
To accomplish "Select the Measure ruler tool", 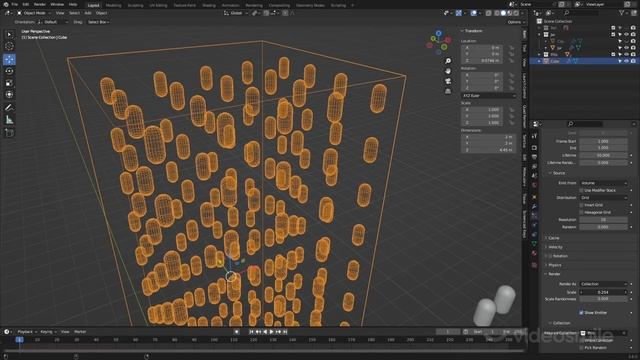I will [9, 120].
